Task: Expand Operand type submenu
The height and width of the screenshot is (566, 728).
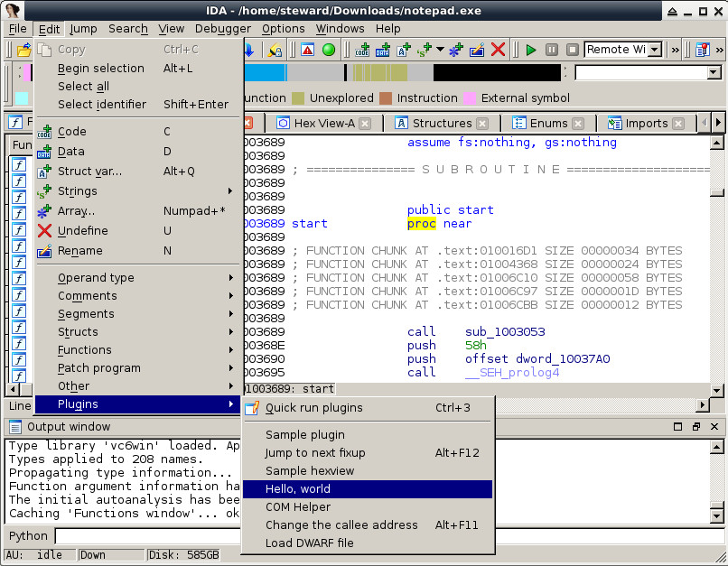Action: point(138,278)
